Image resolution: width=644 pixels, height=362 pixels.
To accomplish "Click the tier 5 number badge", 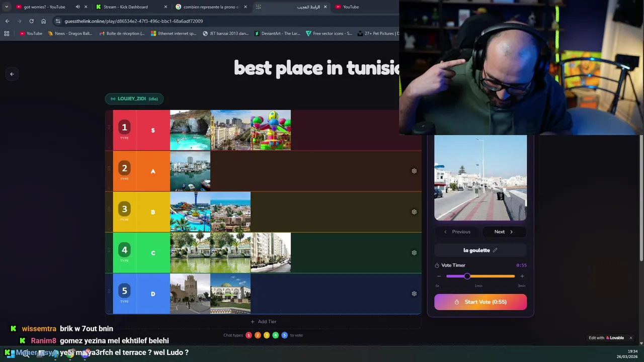I will pos(124,291).
